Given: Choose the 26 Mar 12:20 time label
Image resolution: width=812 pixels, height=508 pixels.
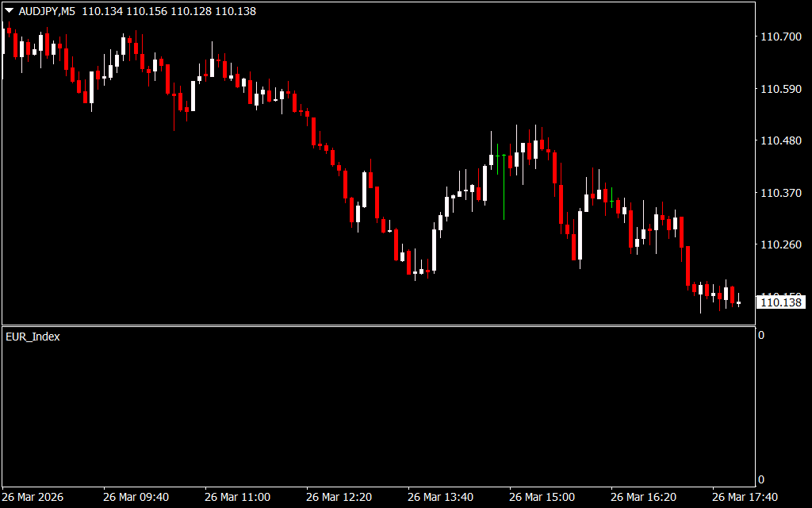Looking at the screenshot, I should click(x=339, y=497).
